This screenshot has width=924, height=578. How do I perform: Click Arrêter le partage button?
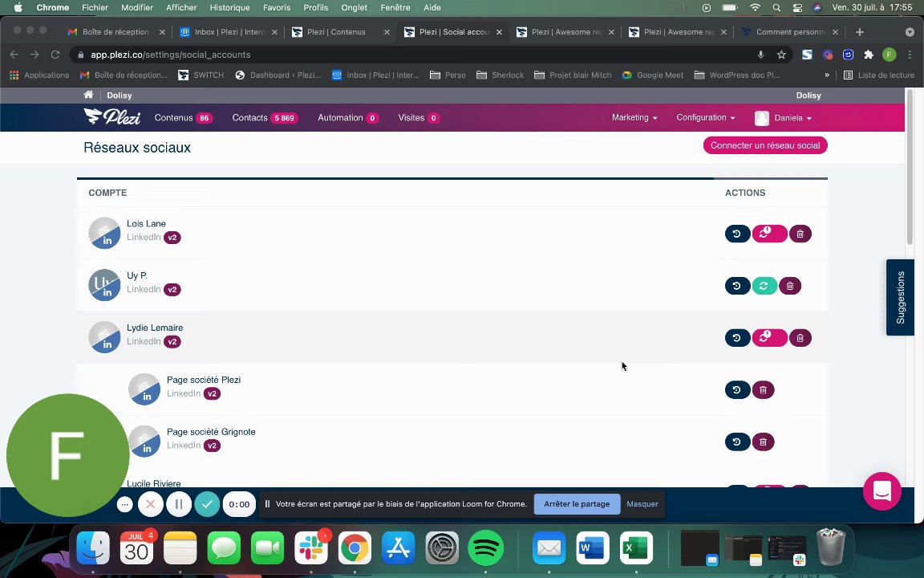[x=577, y=504]
